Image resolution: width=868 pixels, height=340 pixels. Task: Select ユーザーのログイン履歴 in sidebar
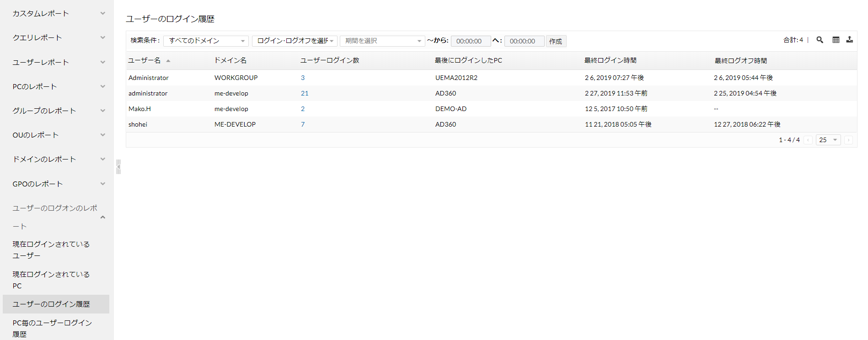click(x=56, y=304)
